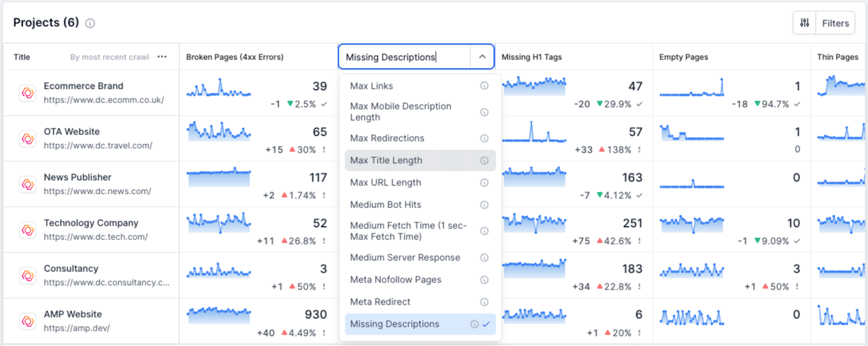This screenshot has width=868, height=346.
Task: Click the Ecommerce Brand project logo icon
Action: 28,93
